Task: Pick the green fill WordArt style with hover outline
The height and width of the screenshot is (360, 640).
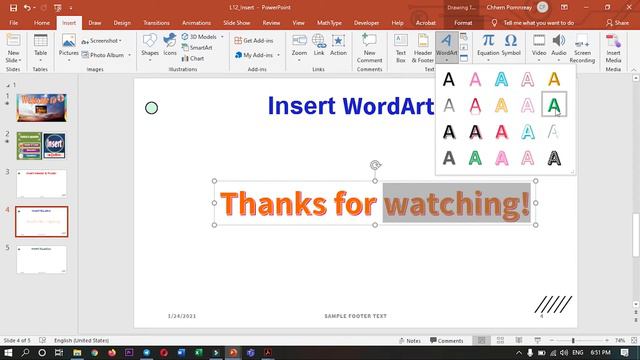Action: pos(554,105)
